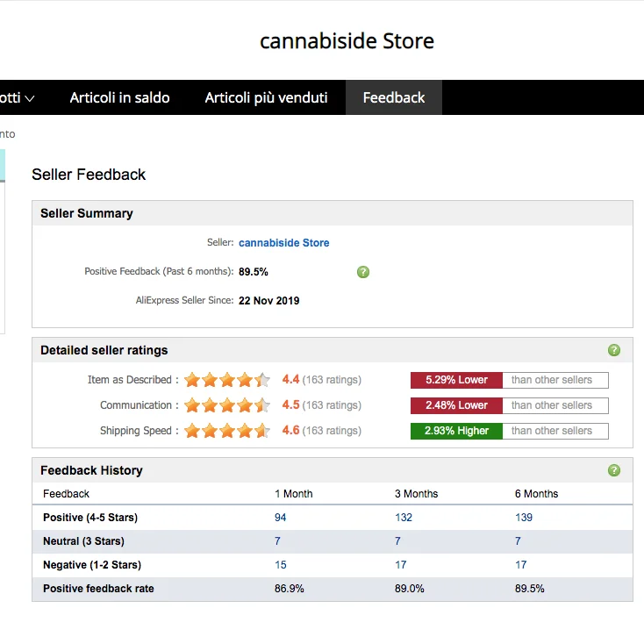
Task: Click the Feedback History section title
Action: pos(91,470)
